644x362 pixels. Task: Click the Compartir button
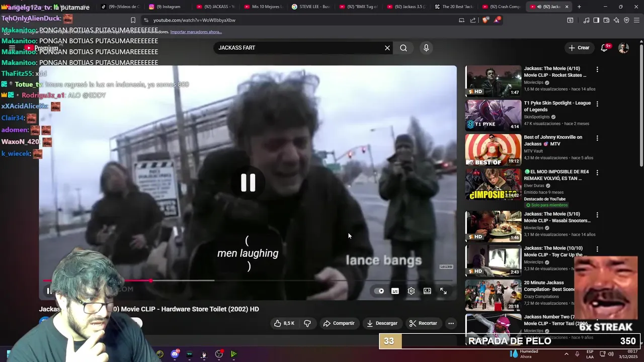point(339,323)
